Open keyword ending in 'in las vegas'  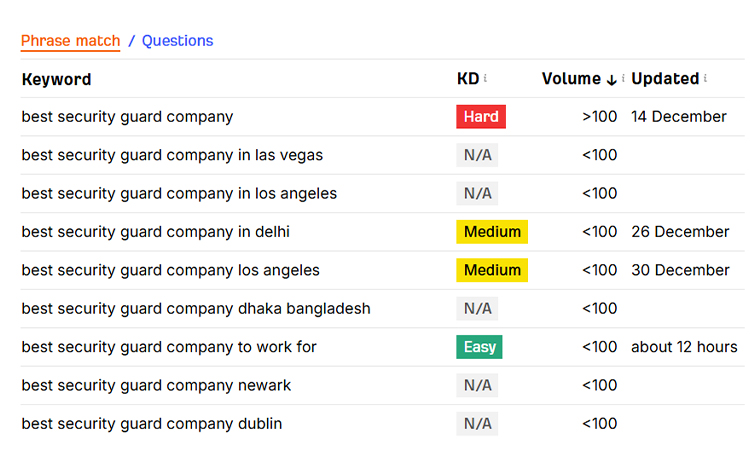pyautogui.click(x=172, y=155)
